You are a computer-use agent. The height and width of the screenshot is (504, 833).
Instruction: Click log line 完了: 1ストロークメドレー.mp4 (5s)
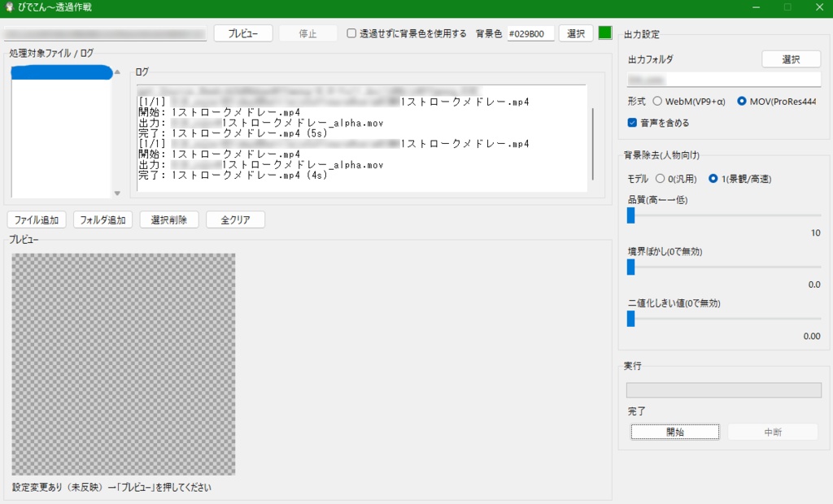click(233, 133)
